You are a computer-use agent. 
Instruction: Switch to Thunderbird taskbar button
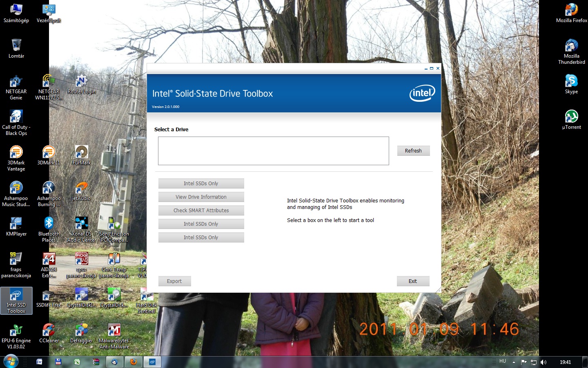point(115,362)
